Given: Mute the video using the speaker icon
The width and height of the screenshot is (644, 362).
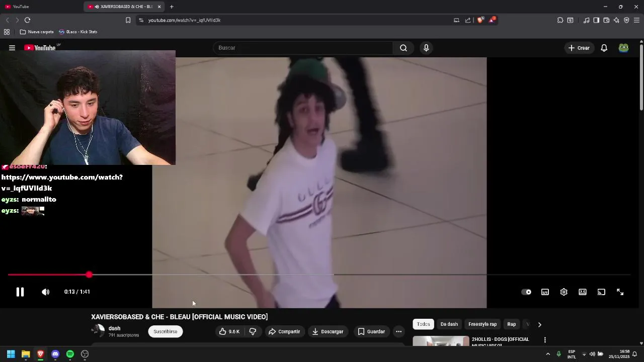Looking at the screenshot, I should tap(45, 292).
